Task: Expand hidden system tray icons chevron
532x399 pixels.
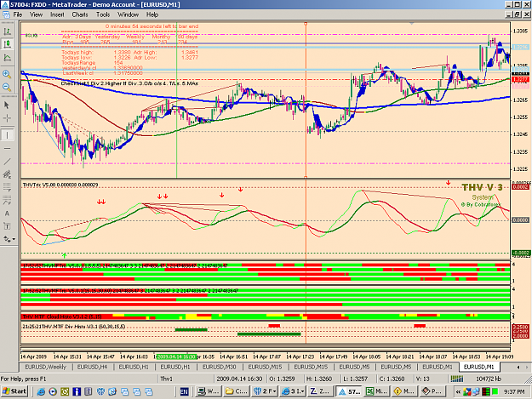Action: (x=458, y=392)
